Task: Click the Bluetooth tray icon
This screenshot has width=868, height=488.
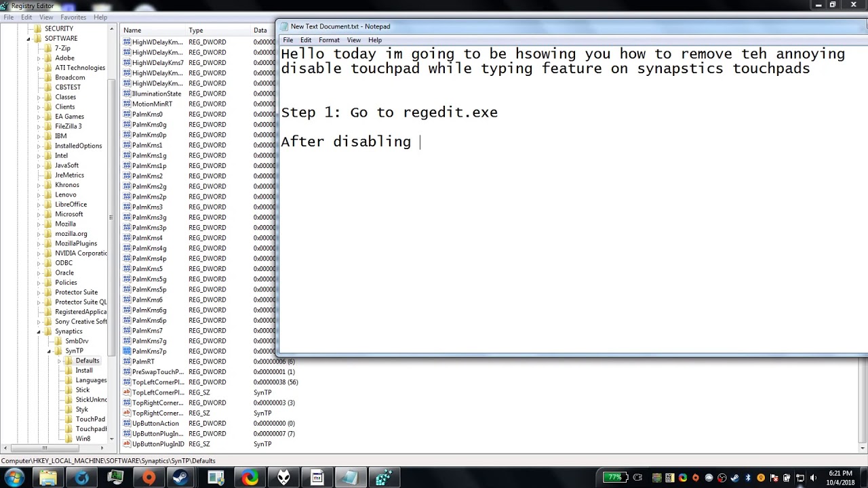Action: (x=747, y=478)
